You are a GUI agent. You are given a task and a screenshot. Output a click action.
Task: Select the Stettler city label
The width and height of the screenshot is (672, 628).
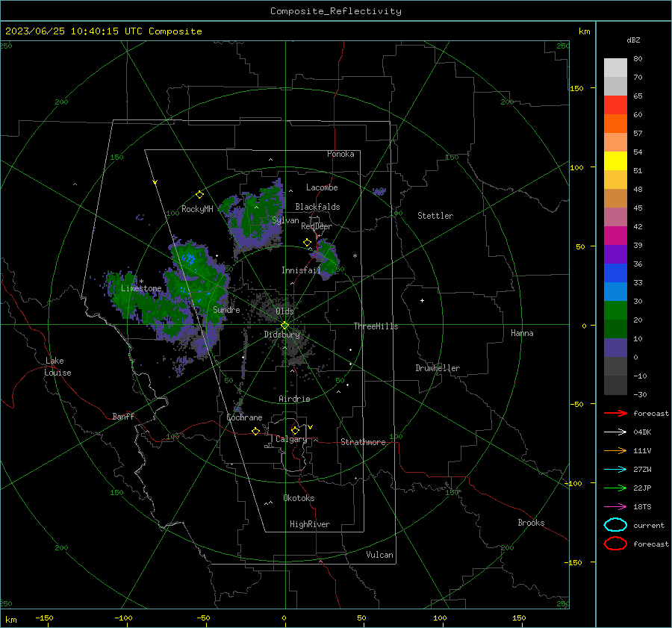435,216
